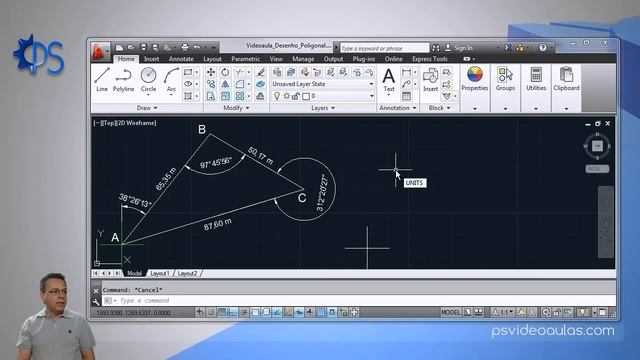Toggle the layer lock padlock icon
This screenshot has height=360, width=640.
click(x=296, y=96)
